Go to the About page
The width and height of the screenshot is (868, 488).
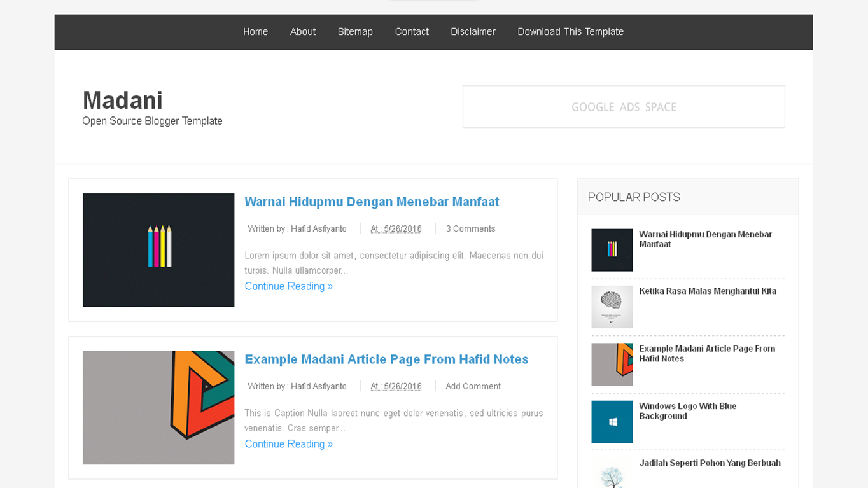pos(303,32)
